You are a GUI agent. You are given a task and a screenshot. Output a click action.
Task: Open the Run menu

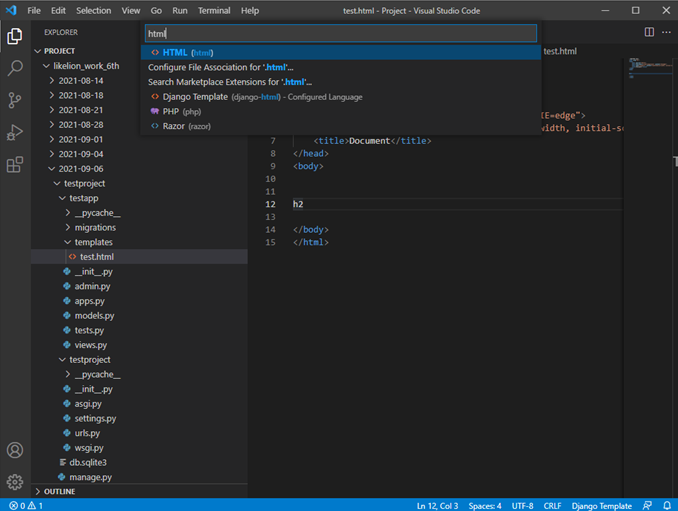tap(180, 10)
